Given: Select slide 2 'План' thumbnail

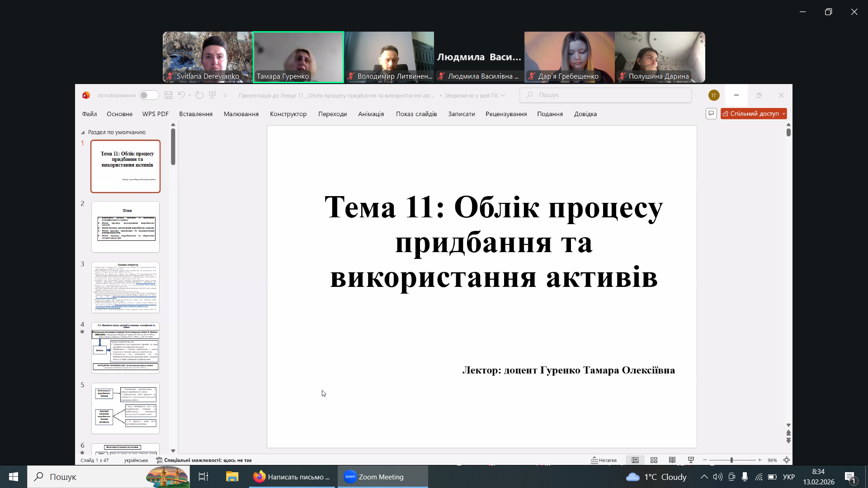Looking at the screenshot, I should tap(126, 227).
